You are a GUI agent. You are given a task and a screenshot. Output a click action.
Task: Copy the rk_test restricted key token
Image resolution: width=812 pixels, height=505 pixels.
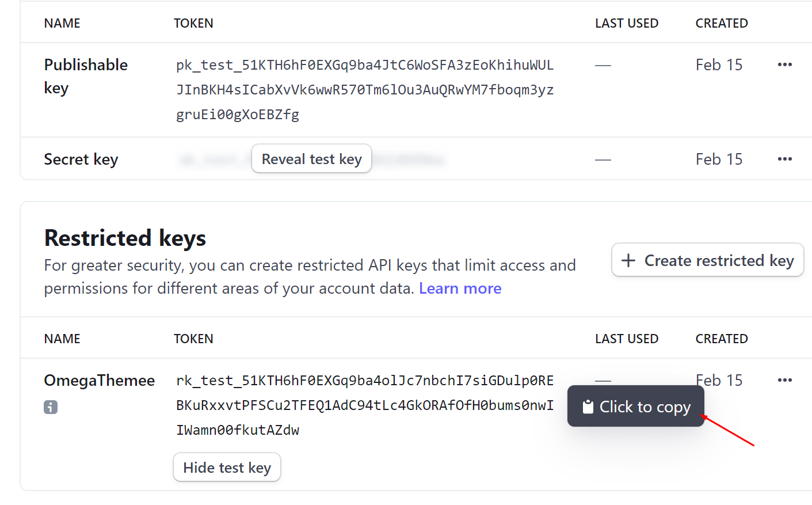point(365,405)
